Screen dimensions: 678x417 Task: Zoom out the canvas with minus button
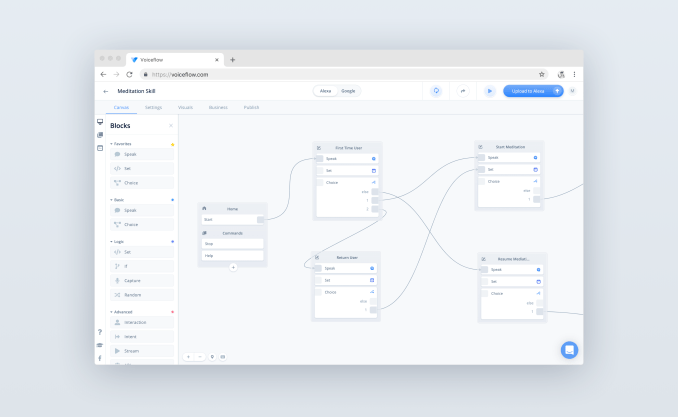tap(199, 357)
